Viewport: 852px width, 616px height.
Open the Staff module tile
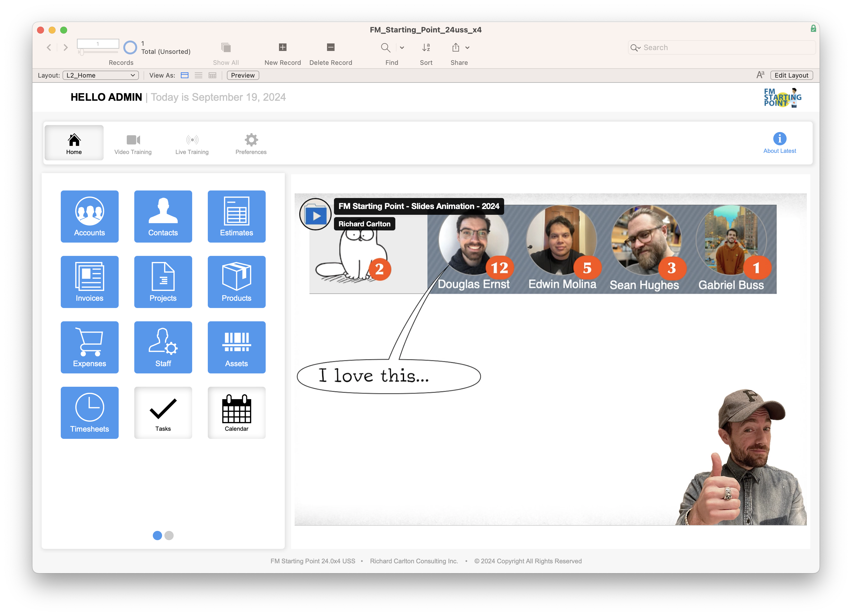click(163, 347)
